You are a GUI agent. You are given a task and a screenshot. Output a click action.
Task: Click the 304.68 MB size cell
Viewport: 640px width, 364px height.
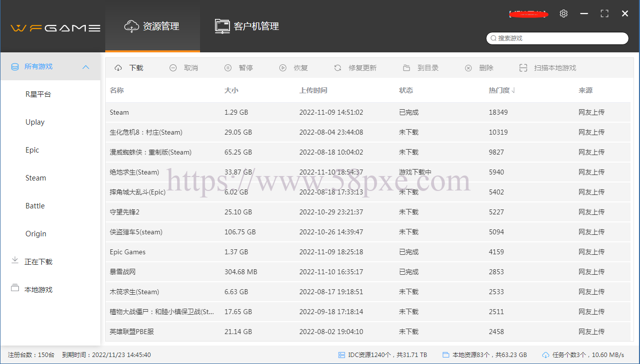tap(241, 272)
